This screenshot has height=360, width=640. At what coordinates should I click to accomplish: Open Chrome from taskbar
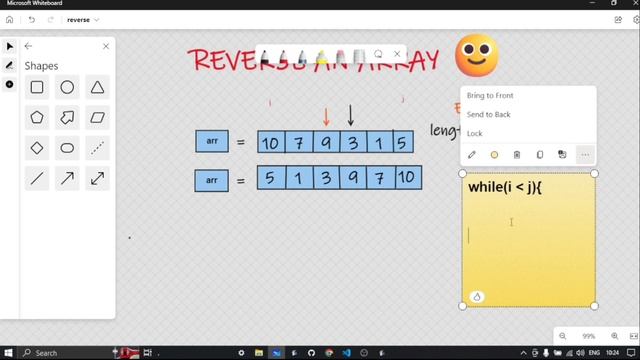pyautogui.click(x=329, y=353)
